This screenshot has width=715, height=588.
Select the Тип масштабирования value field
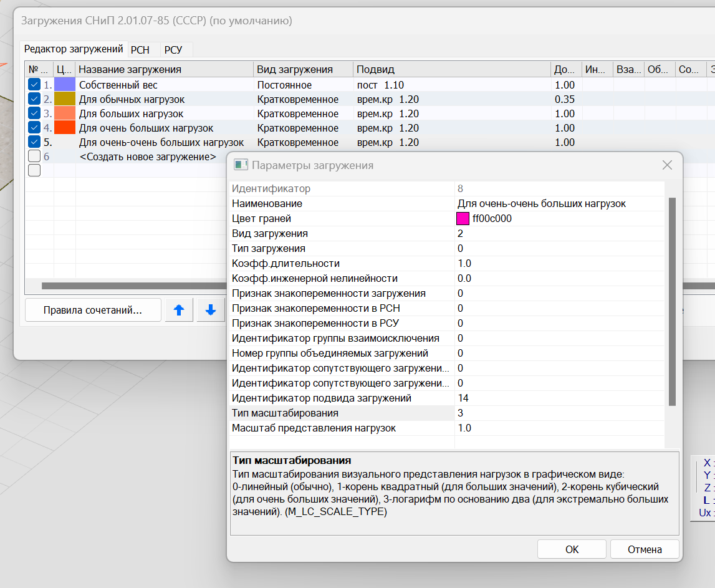[x=558, y=413]
